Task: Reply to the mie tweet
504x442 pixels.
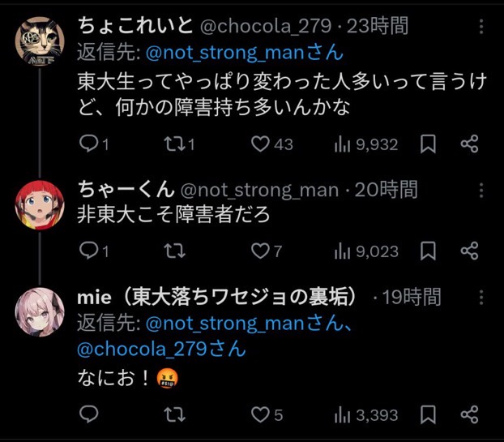Action: click(88, 414)
